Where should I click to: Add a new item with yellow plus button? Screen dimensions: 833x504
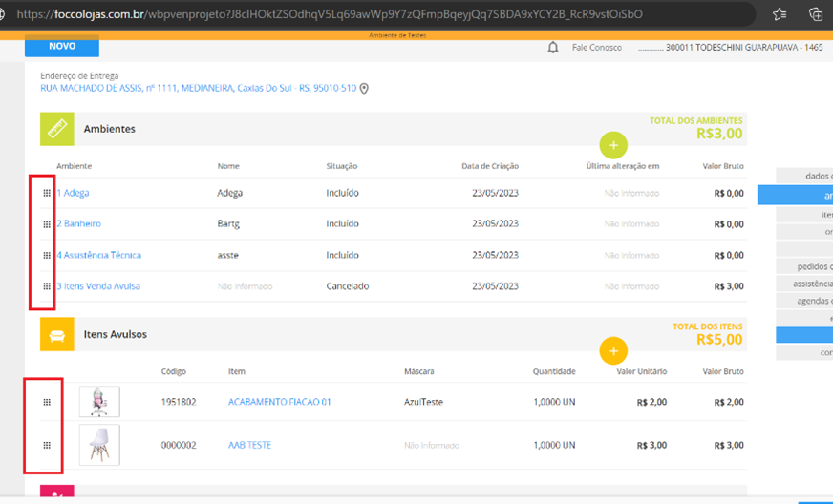(x=613, y=350)
